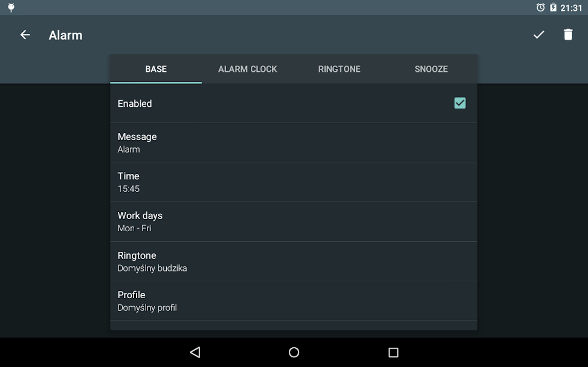This screenshot has width=588, height=367.
Task: Tap the alarm clock icon in status bar
Action: click(540, 7)
